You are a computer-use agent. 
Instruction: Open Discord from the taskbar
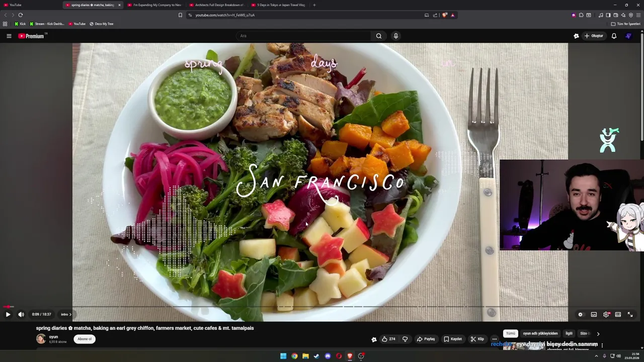(x=328, y=356)
